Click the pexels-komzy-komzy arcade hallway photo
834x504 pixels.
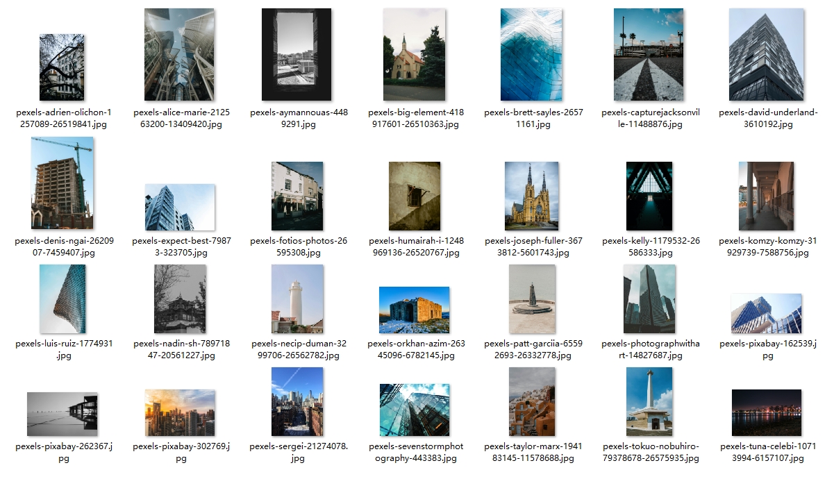click(x=766, y=196)
